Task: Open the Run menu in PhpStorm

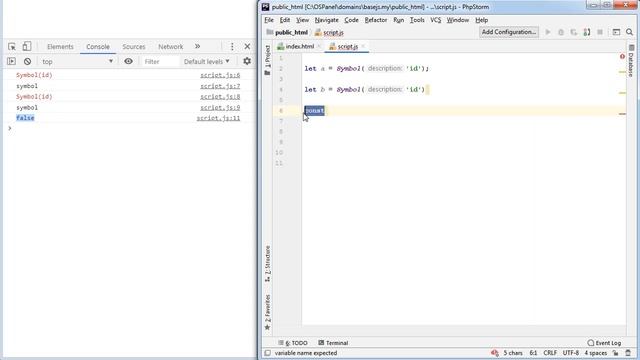Action: [398, 20]
